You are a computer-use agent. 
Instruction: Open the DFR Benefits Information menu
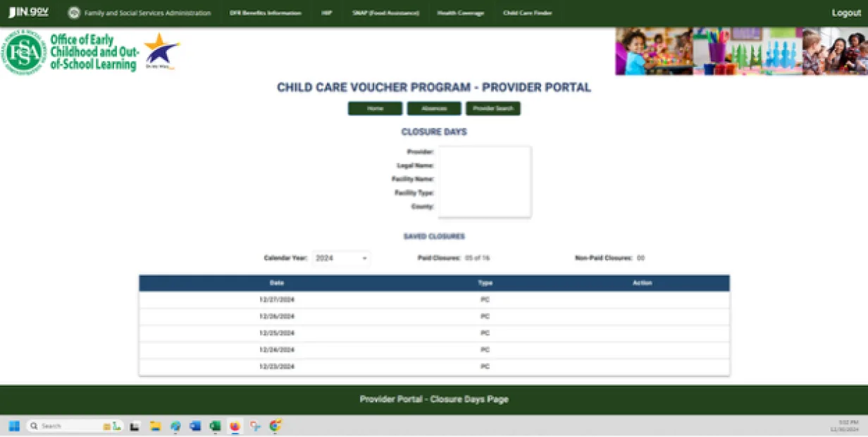click(265, 13)
